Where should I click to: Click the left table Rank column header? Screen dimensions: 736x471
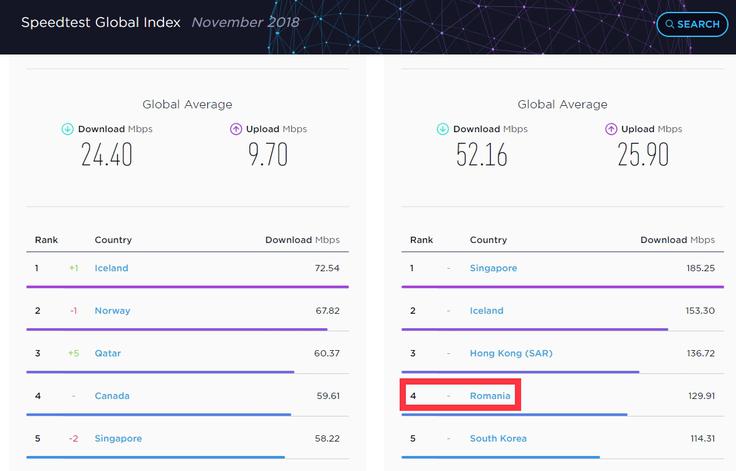click(x=46, y=240)
